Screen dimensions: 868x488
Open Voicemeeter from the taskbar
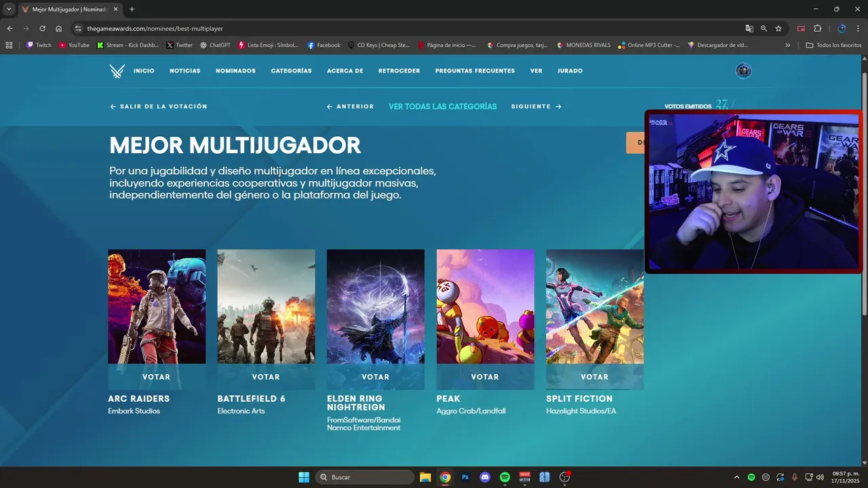pyautogui.click(x=524, y=477)
